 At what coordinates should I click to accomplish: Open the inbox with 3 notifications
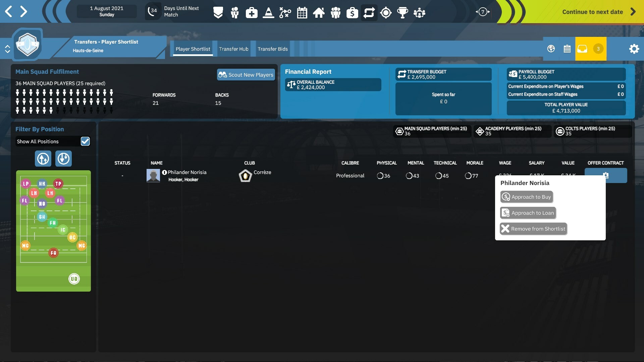pos(583,49)
